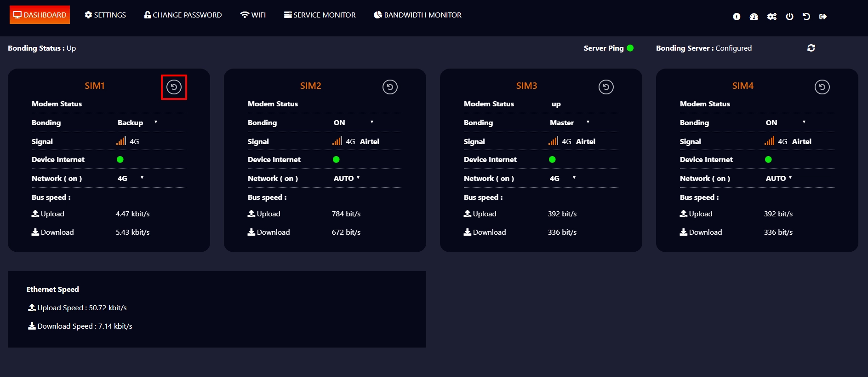
Task: Click SIM1 Device Internet green dot
Action: [120, 159]
